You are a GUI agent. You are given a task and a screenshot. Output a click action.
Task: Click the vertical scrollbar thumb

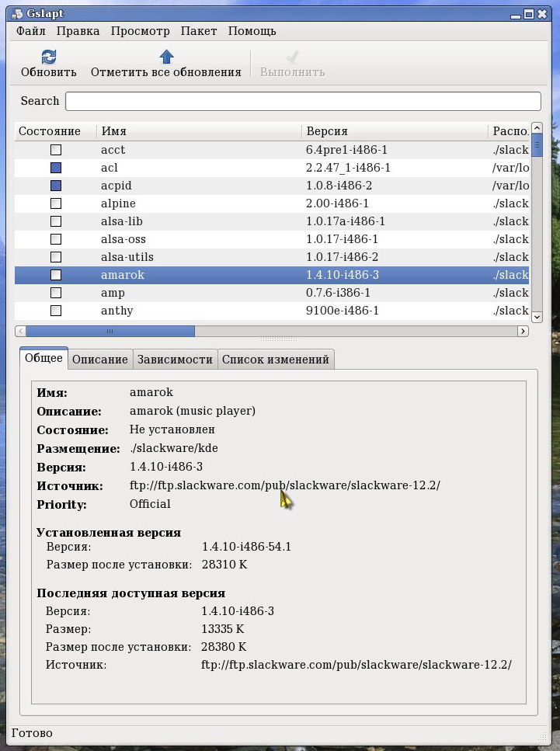click(537, 145)
